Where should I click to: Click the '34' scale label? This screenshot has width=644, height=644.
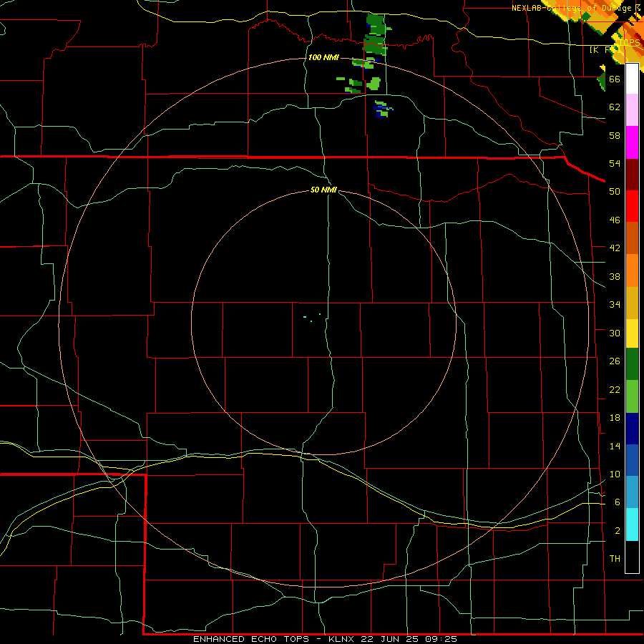point(615,304)
